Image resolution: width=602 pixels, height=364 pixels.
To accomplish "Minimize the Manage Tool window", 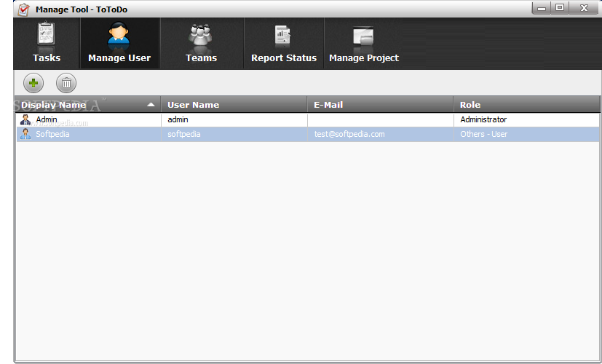I will (542, 8).
